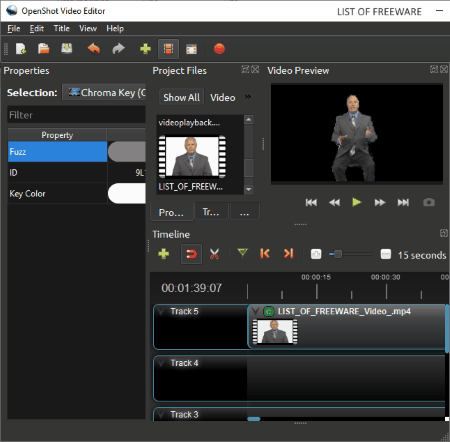Switch to the ... effects tab
This screenshot has width=450, height=442.
(x=244, y=212)
